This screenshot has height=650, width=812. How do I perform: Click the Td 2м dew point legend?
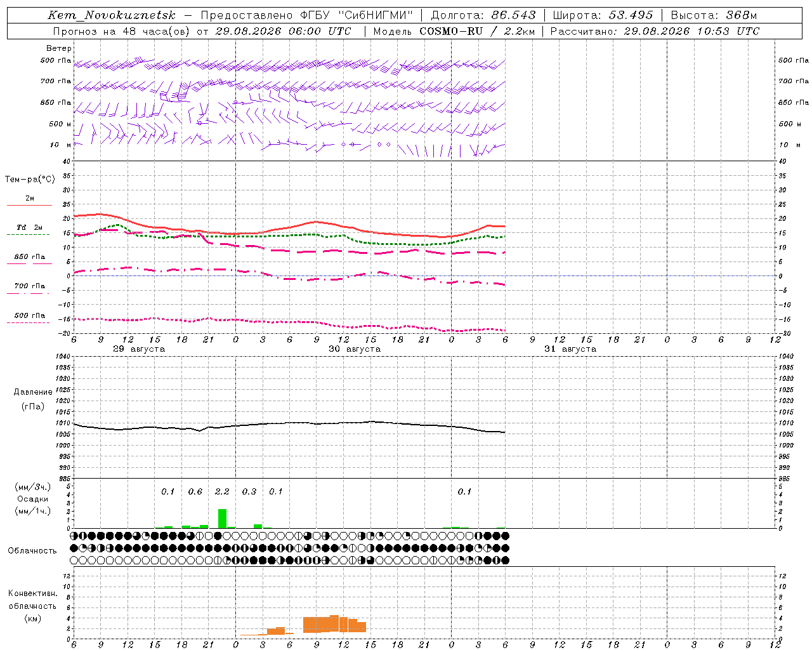[29, 227]
